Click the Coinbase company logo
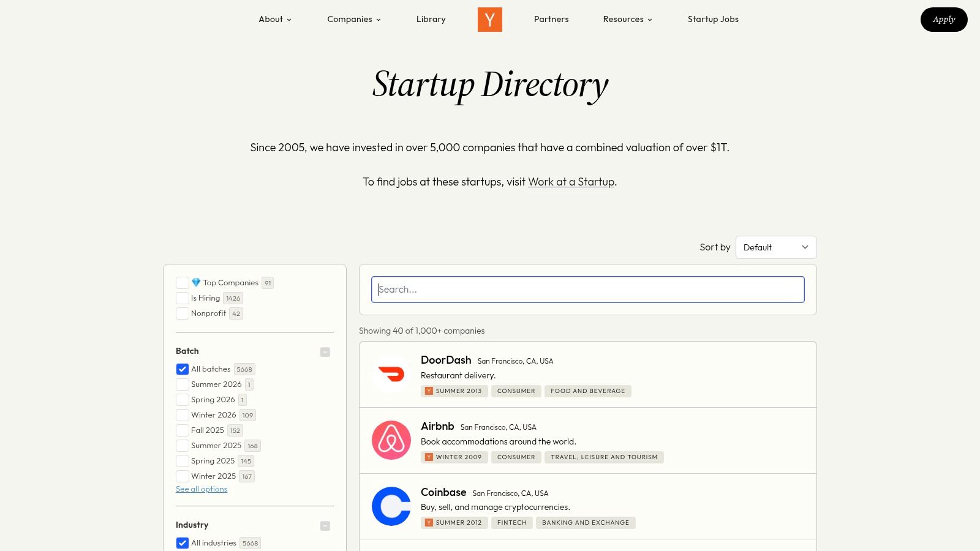980x551 pixels. [391, 506]
